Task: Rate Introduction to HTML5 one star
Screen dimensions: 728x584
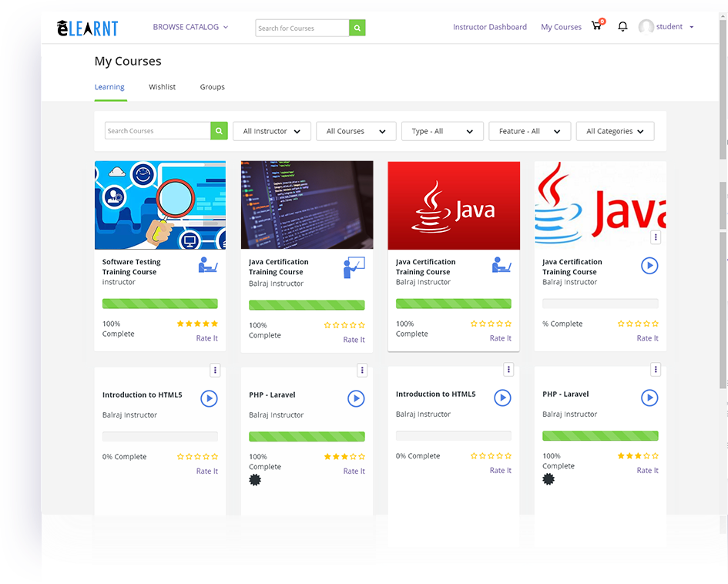Action: (179, 456)
